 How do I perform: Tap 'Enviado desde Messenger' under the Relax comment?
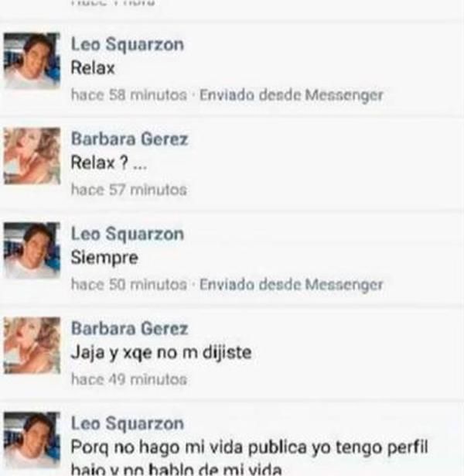coord(291,95)
